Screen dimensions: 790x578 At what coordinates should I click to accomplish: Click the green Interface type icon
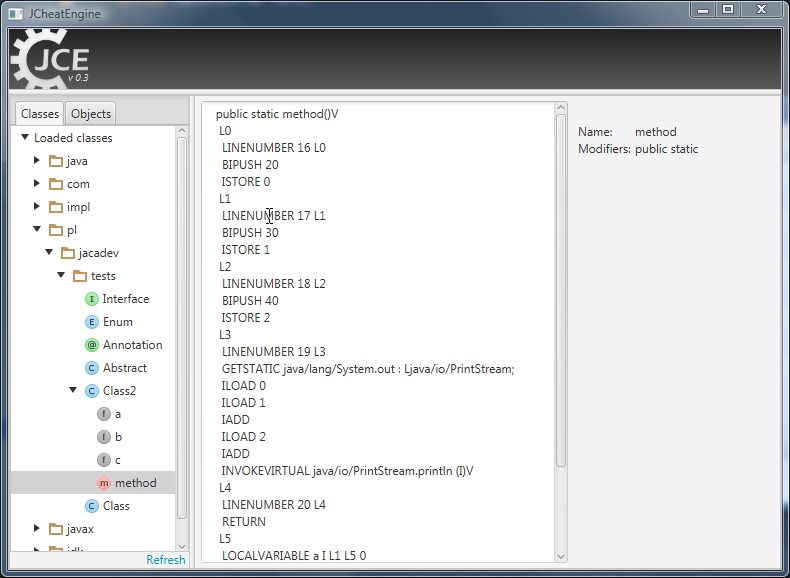click(92, 299)
